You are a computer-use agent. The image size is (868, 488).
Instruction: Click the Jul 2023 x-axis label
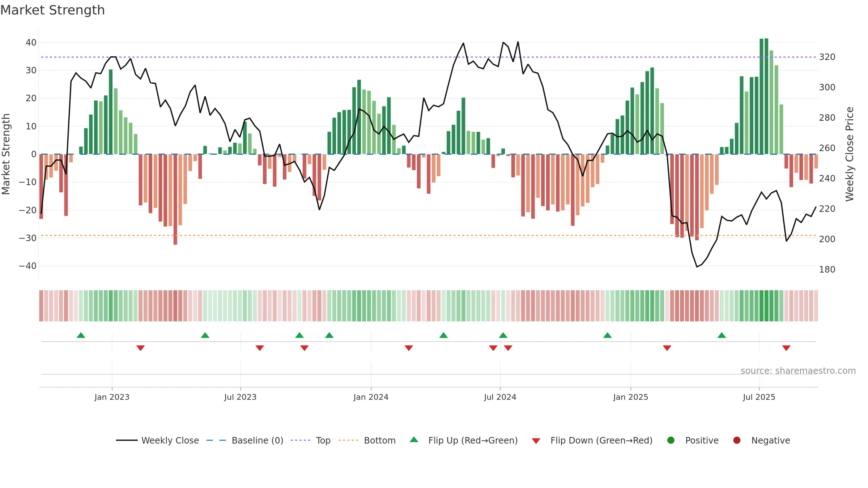click(x=240, y=397)
